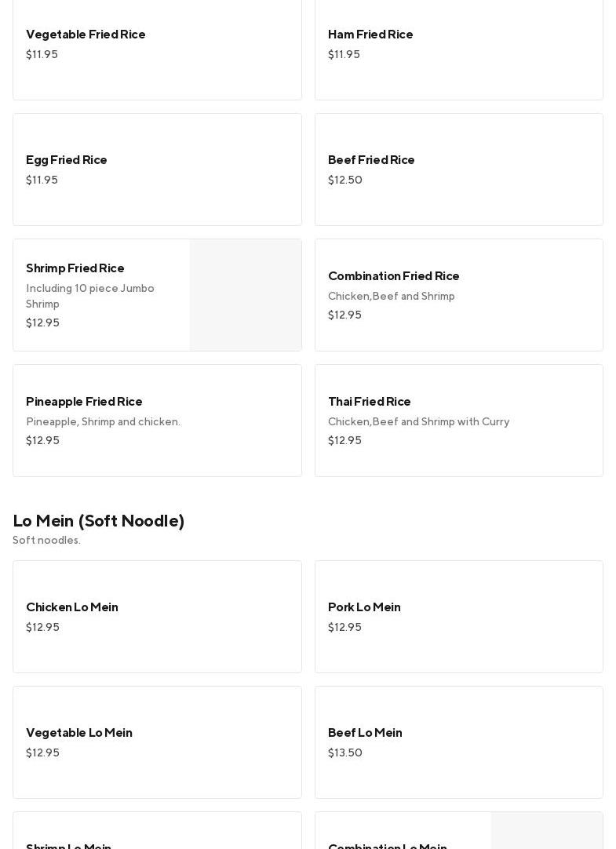Click Pineapple, Shrimp and chicken description
Screen dimensions: 616x849
pos(103,422)
